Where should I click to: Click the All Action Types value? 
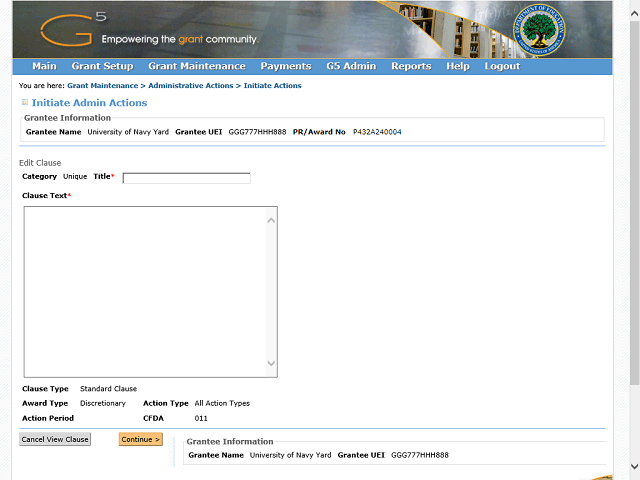pyautogui.click(x=222, y=403)
